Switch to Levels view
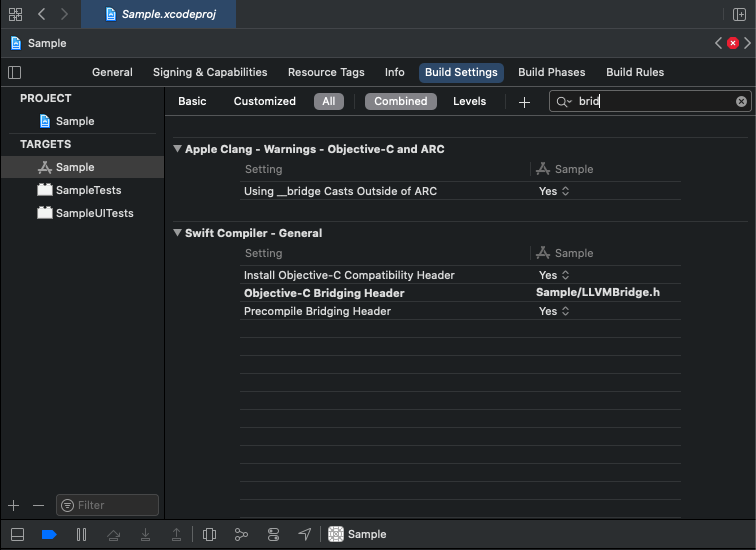 pos(470,101)
